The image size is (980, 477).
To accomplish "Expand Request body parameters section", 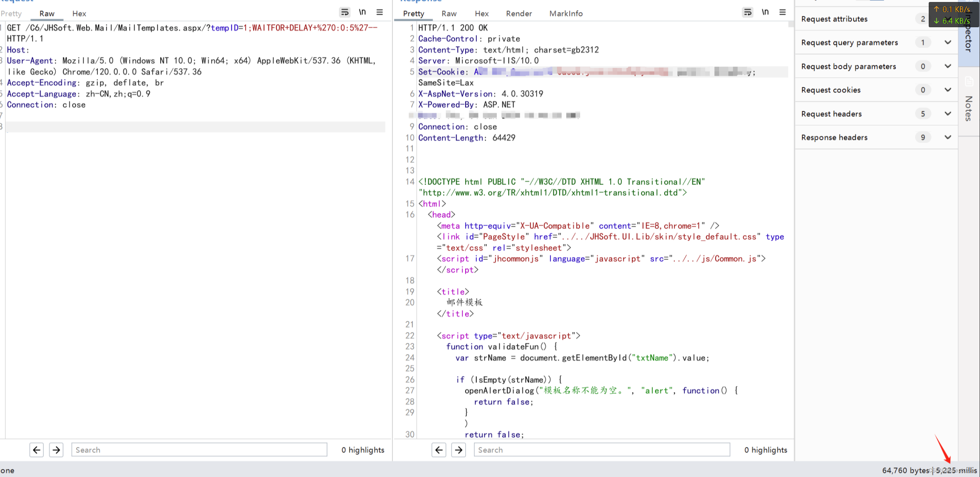I will (x=948, y=66).
